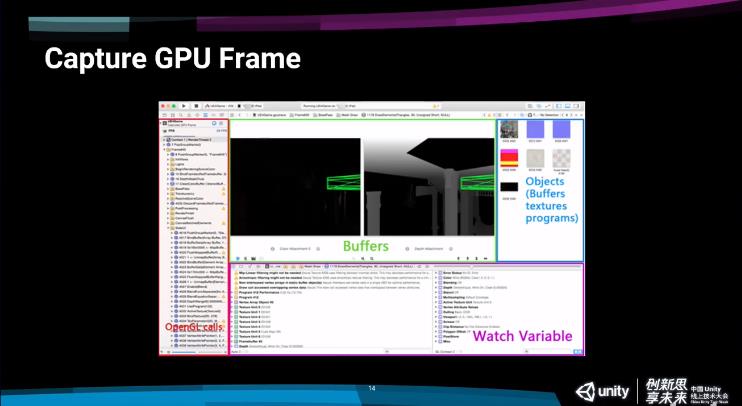Expand the FrameBlit group in navigator

click(165, 150)
